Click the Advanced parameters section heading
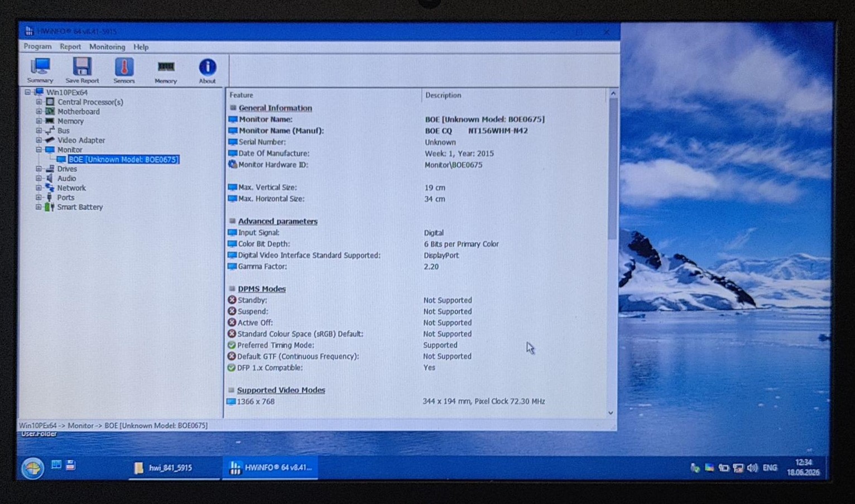 (x=277, y=222)
